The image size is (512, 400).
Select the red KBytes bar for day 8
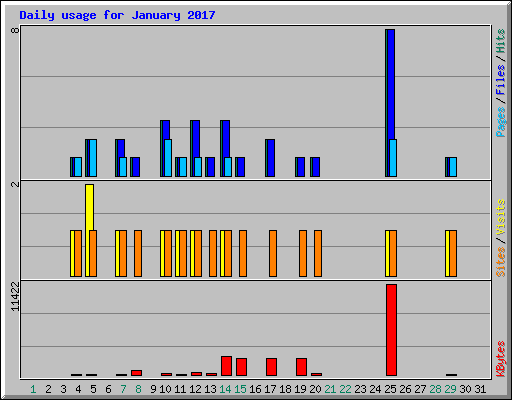tap(136, 373)
